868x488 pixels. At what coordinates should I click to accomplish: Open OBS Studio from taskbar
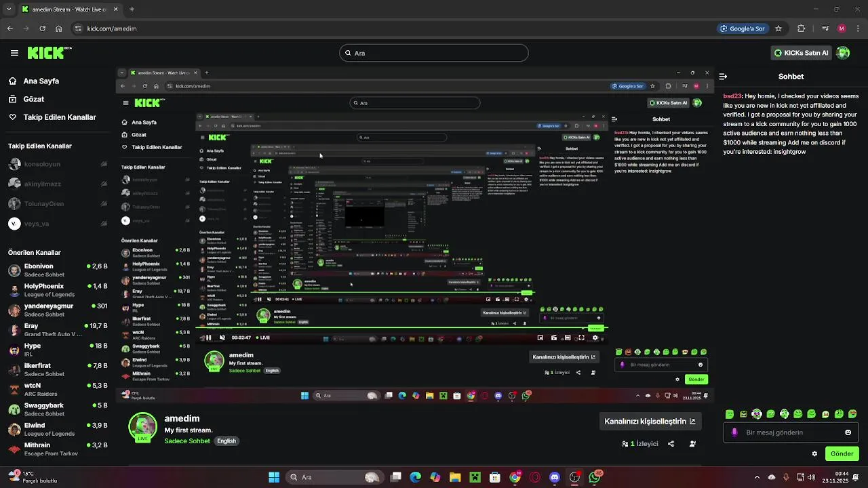[575, 477]
